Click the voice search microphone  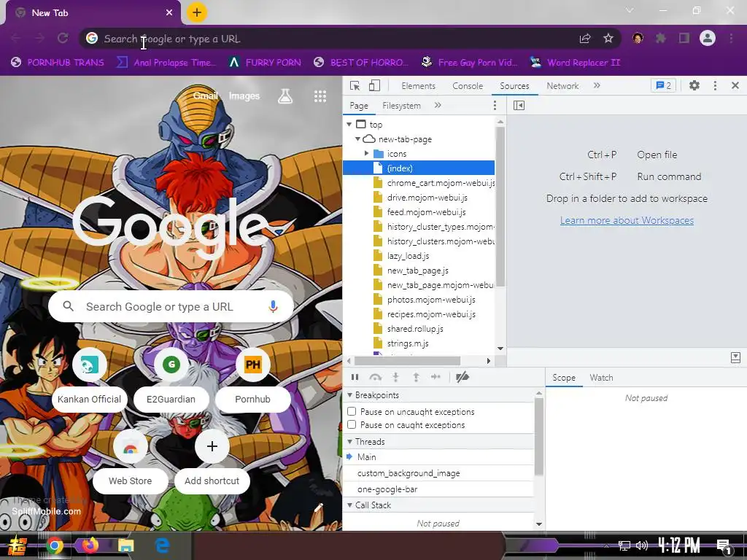pos(273,307)
